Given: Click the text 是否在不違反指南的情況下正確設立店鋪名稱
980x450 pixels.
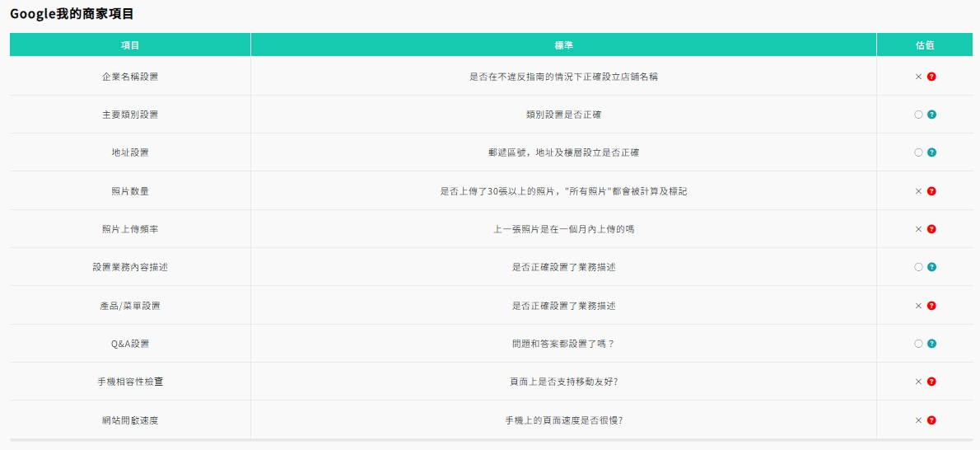Looking at the screenshot, I should coord(564,77).
